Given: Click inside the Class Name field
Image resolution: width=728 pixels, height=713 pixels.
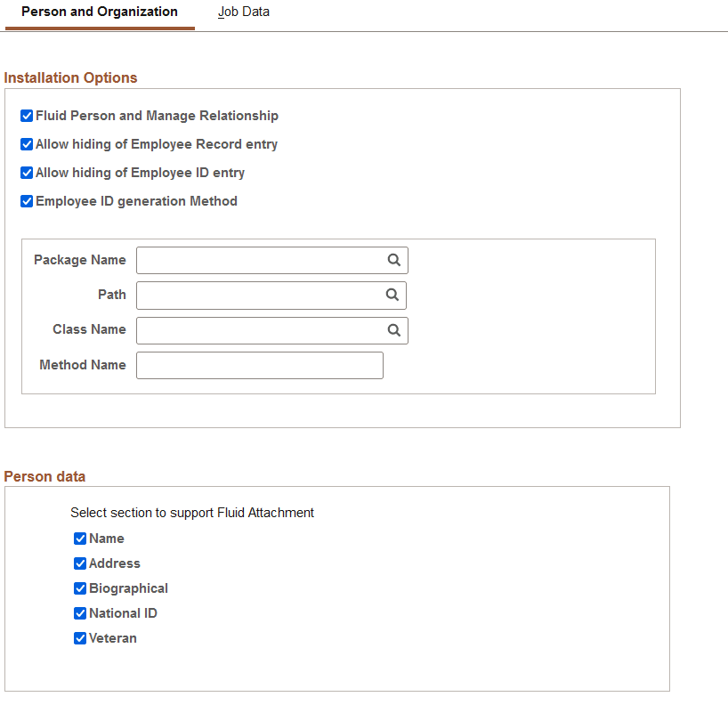Looking at the screenshot, I should coord(258,330).
